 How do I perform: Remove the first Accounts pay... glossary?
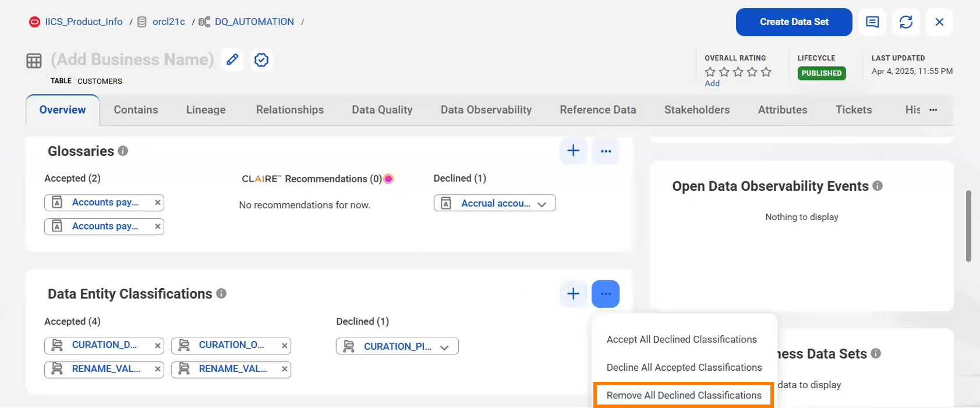click(157, 203)
